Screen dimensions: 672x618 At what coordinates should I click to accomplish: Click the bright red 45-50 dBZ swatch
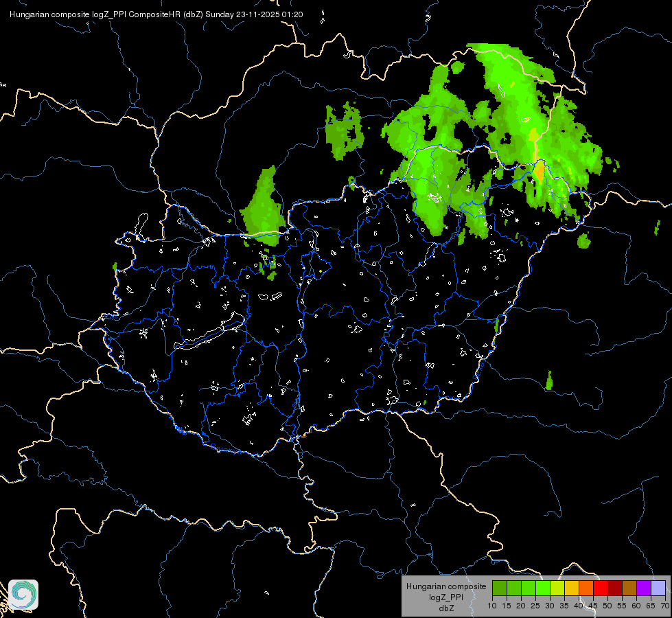pos(601,588)
